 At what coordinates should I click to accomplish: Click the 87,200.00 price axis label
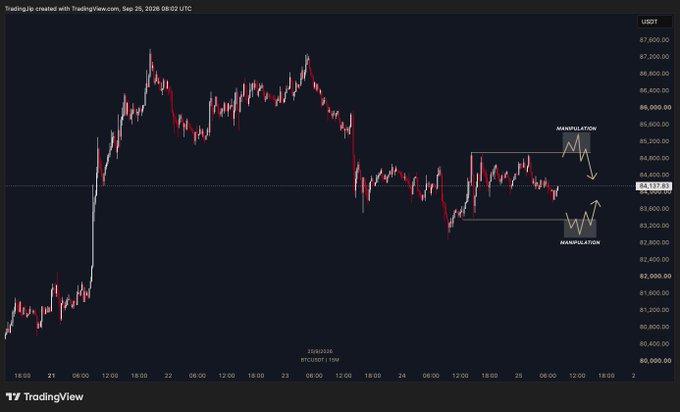(654, 57)
